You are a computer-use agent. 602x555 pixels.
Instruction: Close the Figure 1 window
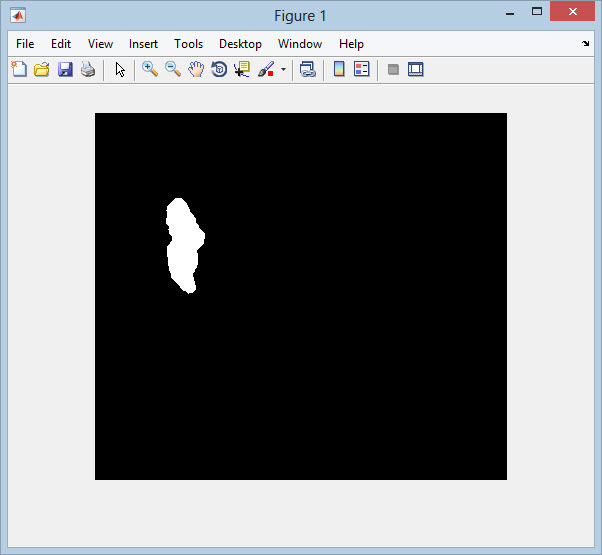pyautogui.click(x=572, y=12)
